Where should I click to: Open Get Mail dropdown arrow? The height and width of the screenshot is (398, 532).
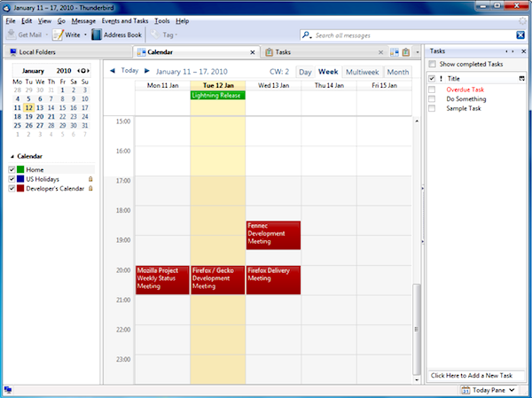coord(47,35)
